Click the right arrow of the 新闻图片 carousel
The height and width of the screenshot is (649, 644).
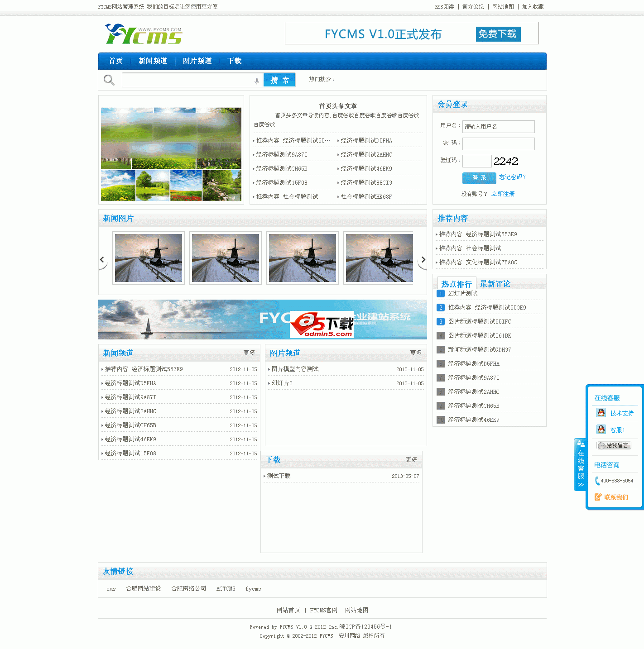(x=423, y=259)
